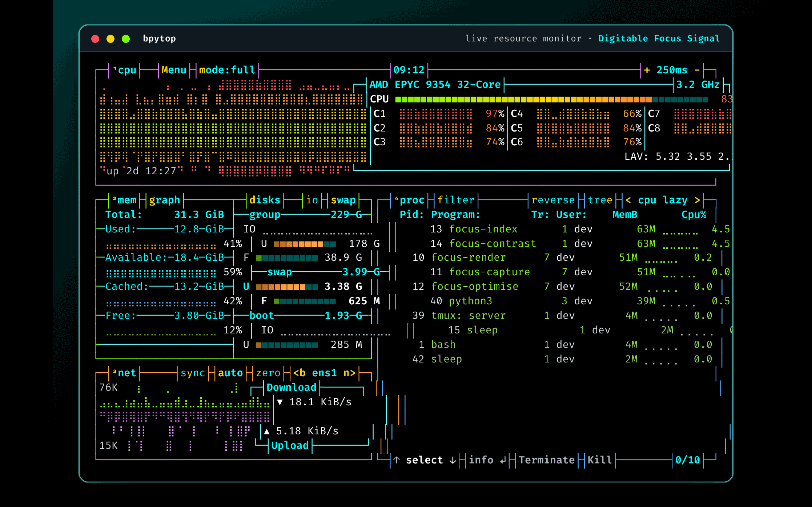Image resolution: width=812 pixels, height=507 pixels.
Task: Click the green maximize window button
Action: coord(126,39)
